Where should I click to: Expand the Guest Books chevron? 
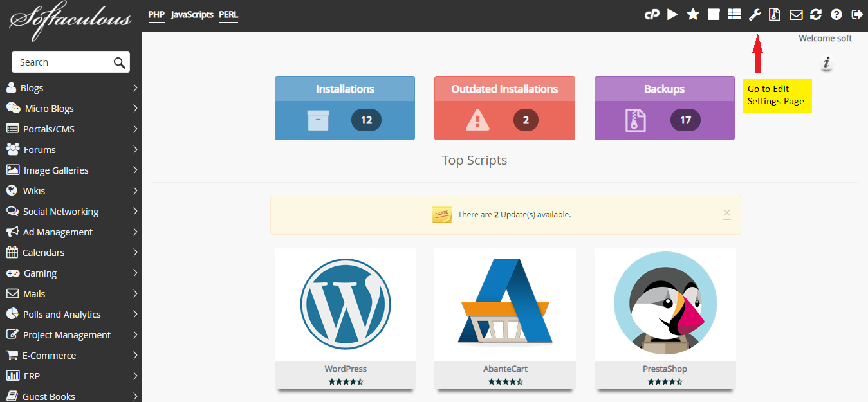pos(135,396)
